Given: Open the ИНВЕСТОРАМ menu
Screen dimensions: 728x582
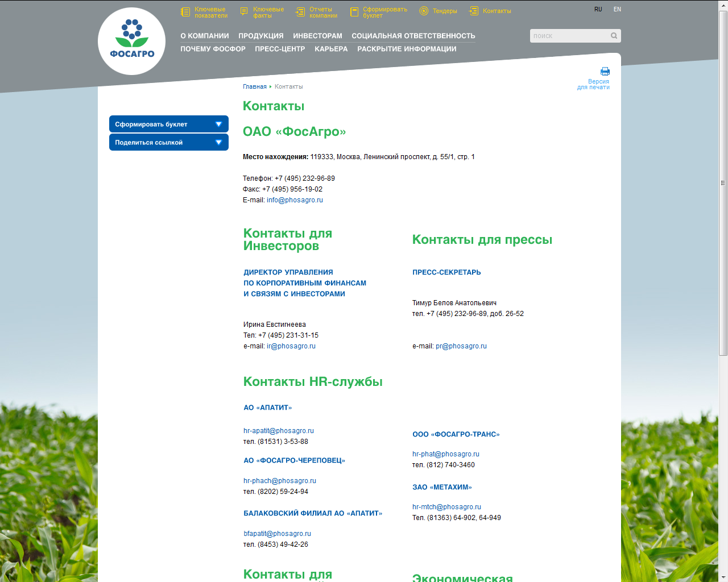Looking at the screenshot, I should coord(318,36).
